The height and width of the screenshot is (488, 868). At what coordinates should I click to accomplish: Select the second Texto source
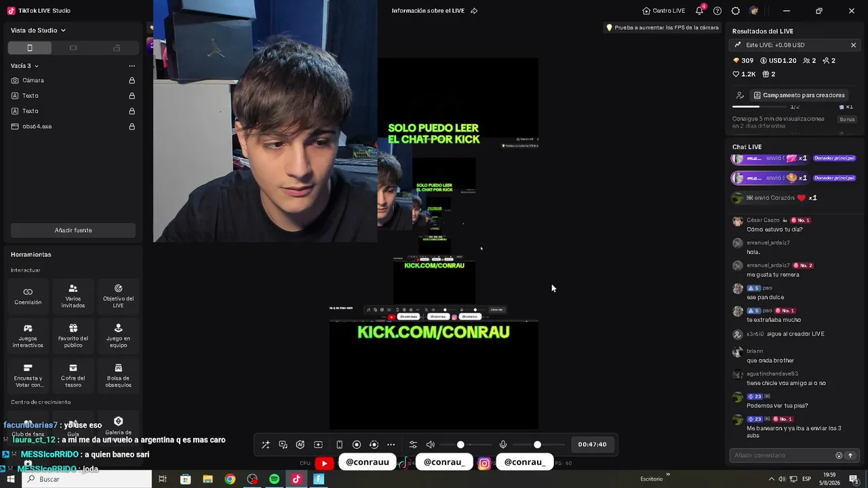(x=73, y=111)
